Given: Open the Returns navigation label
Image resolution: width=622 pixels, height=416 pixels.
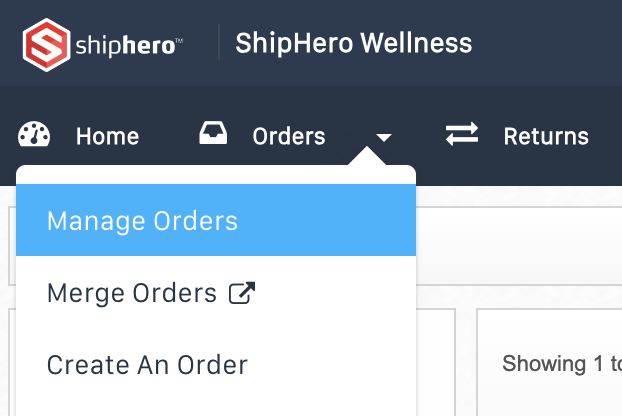Looking at the screenshot, I should point(546,136).
